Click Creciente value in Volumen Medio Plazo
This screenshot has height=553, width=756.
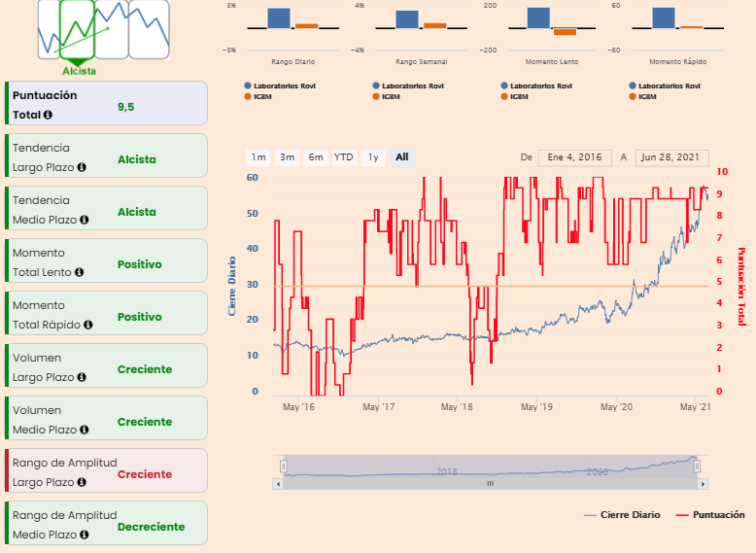pos(145,422)
